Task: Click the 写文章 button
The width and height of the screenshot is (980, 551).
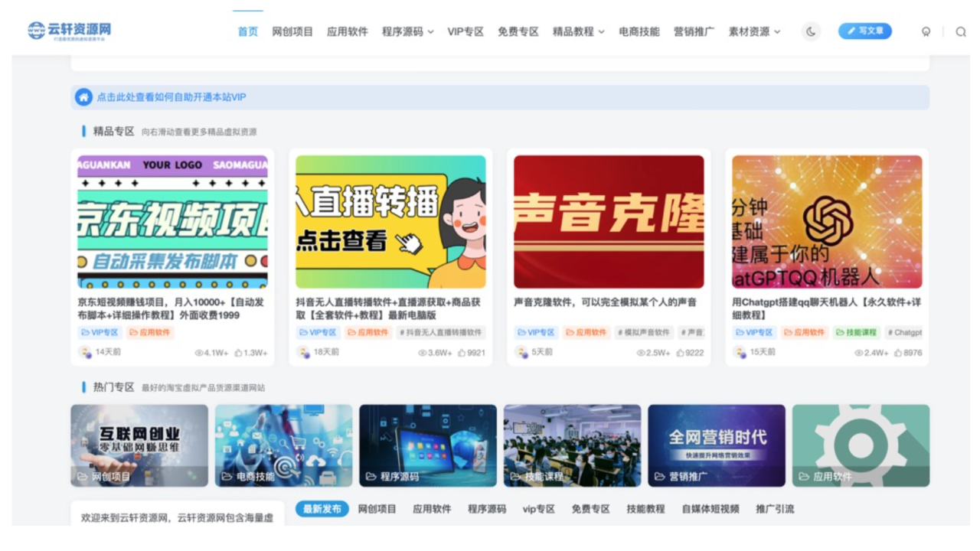Action: pyautogui.click(x=865, y=31)
